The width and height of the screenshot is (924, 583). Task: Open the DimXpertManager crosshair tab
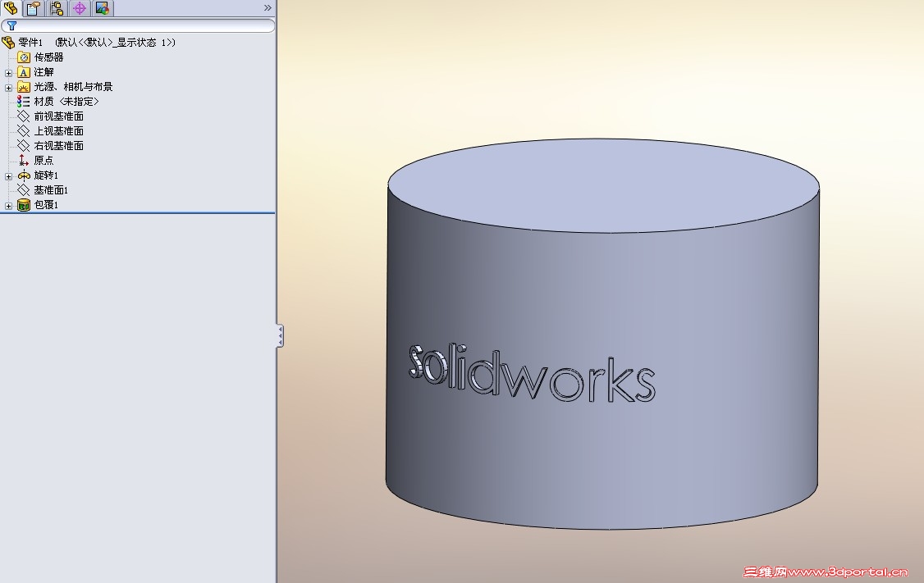[x=80, y=8]
